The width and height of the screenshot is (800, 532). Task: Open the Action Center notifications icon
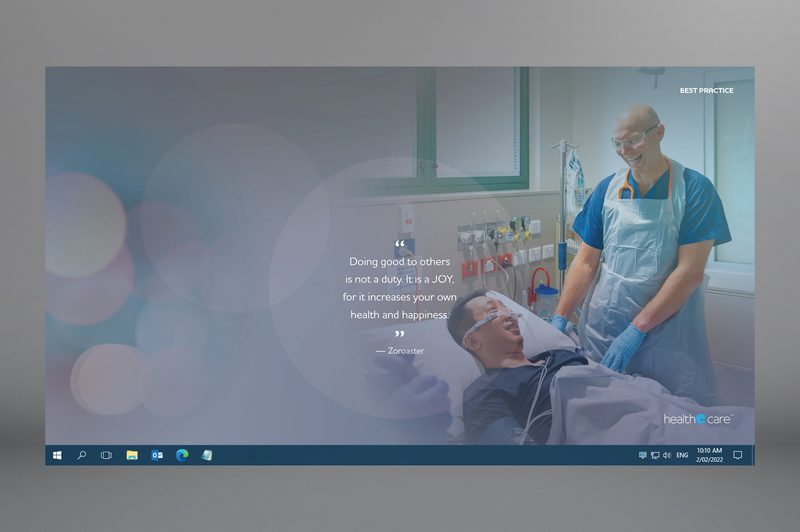738,455
